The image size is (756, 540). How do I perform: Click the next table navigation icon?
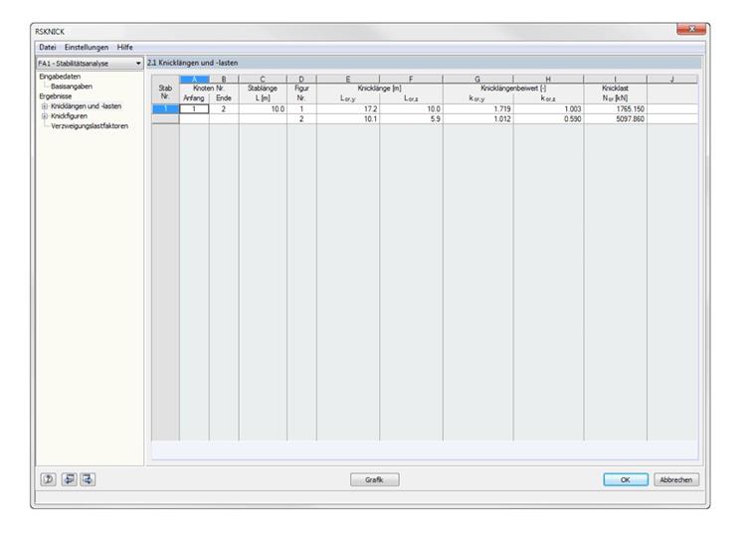point(88,479)
